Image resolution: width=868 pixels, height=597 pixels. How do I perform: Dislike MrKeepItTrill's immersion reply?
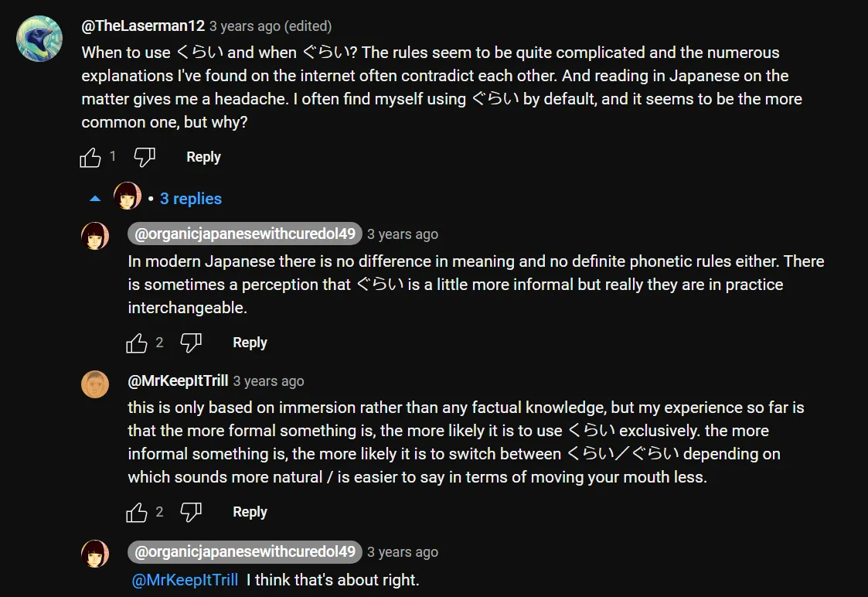click(x=191, y=512)
